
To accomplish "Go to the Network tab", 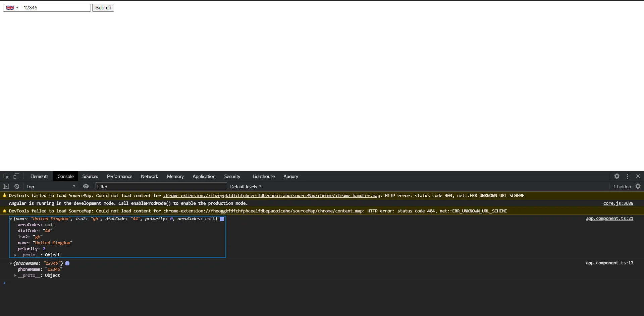I will 149,176.
